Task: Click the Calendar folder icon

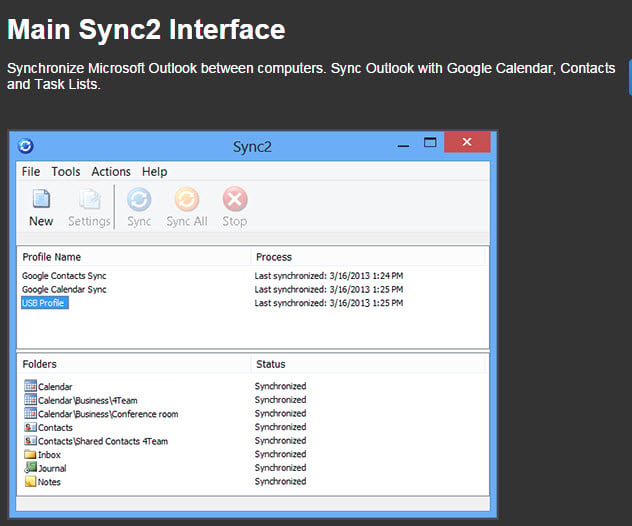Action: pyautogui.click(x=30, y=386)
